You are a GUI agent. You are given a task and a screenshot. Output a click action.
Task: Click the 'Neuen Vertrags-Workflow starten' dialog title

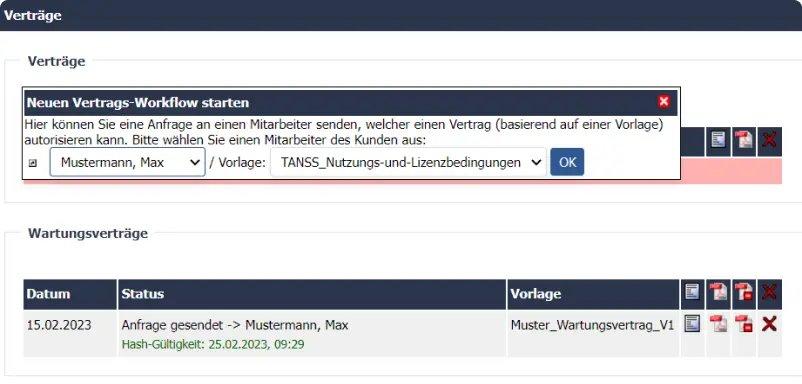[x=138, y=103]
